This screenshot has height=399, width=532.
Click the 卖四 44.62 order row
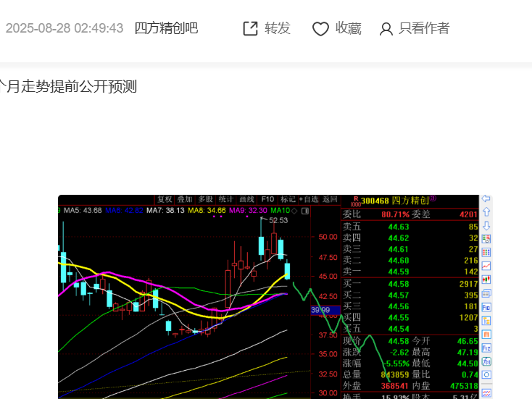(410, 238)
